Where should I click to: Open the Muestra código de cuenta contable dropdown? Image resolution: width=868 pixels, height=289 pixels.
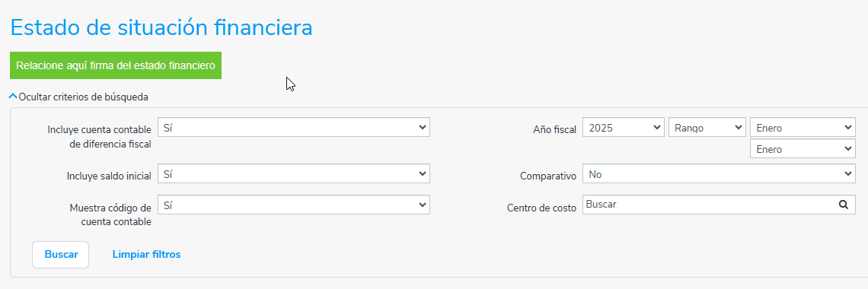294,205
